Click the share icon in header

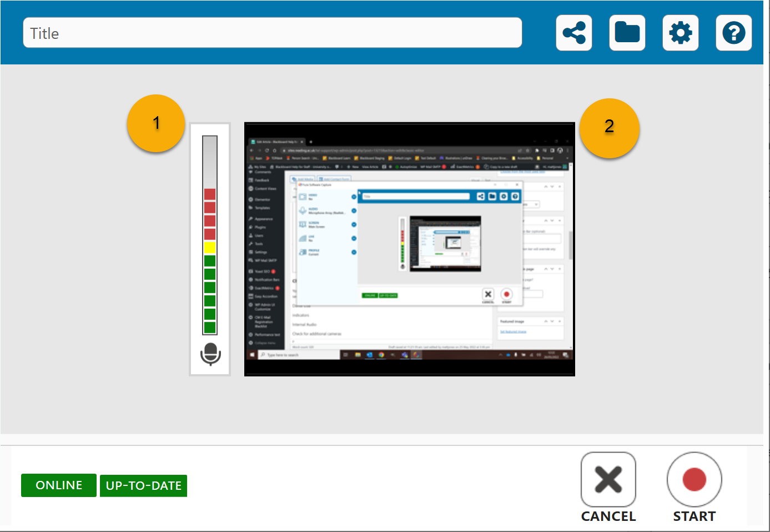[573, 33]
